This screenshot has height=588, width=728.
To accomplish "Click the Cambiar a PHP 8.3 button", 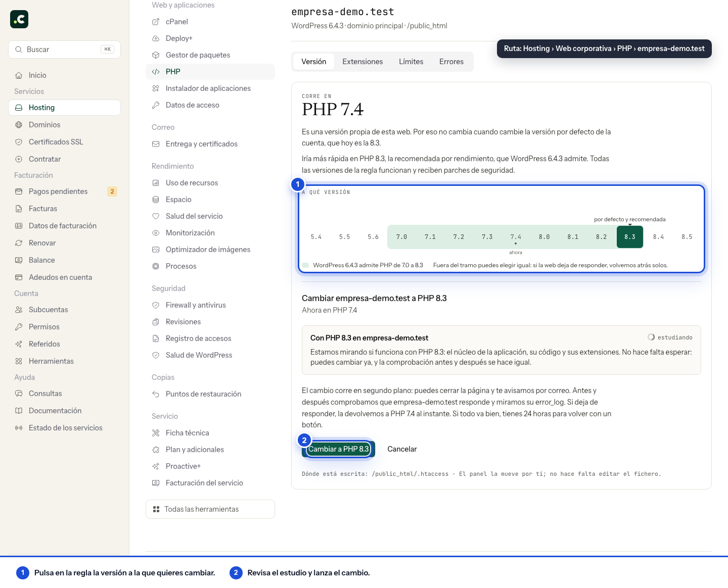I will (338, 449).
